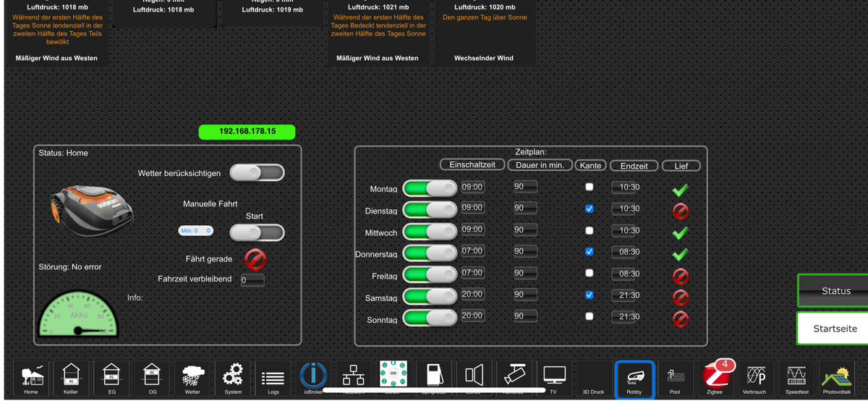Click the Dauer in min. column header
Screen dimensions: 868x401
coord(540,165)
